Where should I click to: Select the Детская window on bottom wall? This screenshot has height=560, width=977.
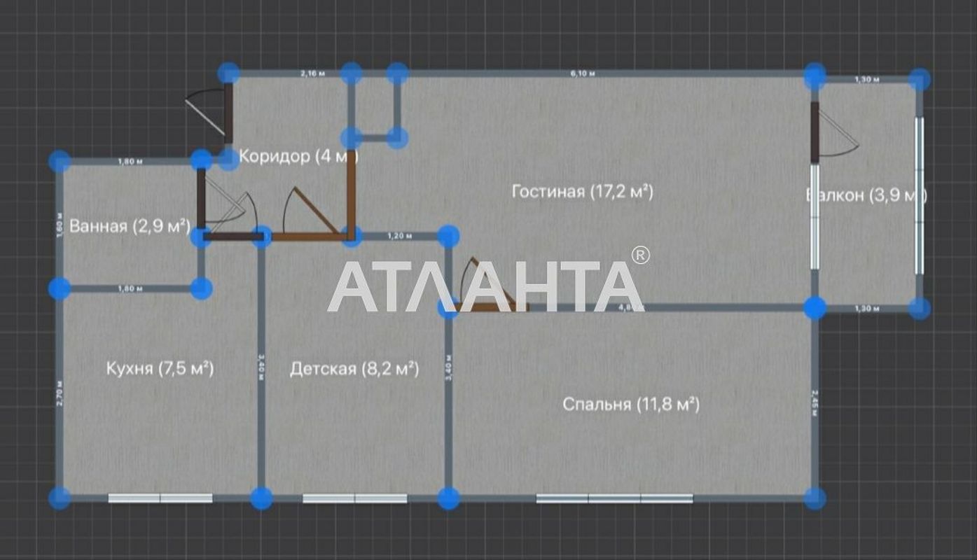pos(354,498)
